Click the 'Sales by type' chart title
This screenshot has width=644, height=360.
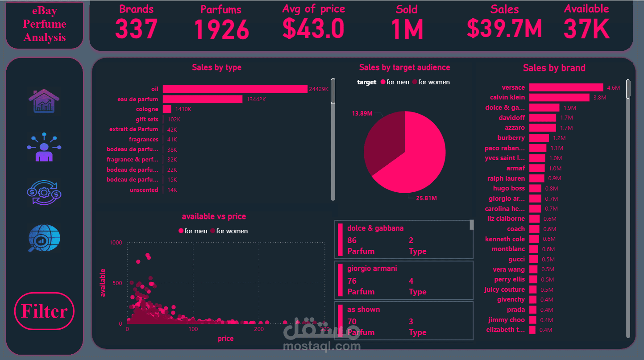(216, 67)
